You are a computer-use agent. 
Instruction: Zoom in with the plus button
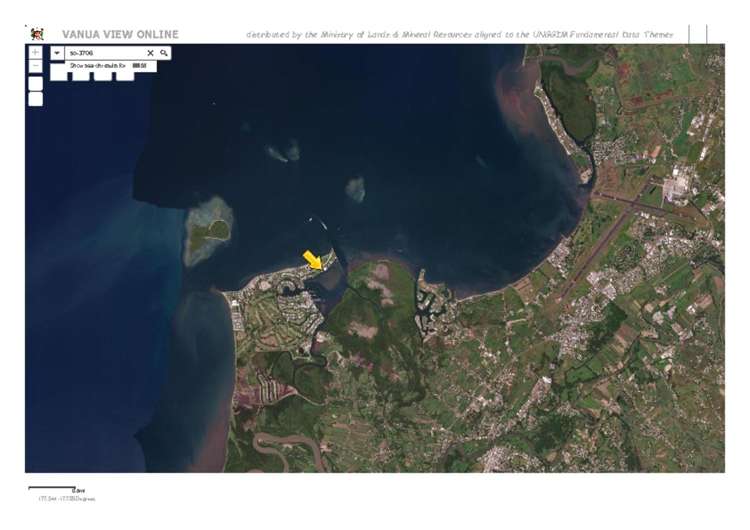pos(35,52)
